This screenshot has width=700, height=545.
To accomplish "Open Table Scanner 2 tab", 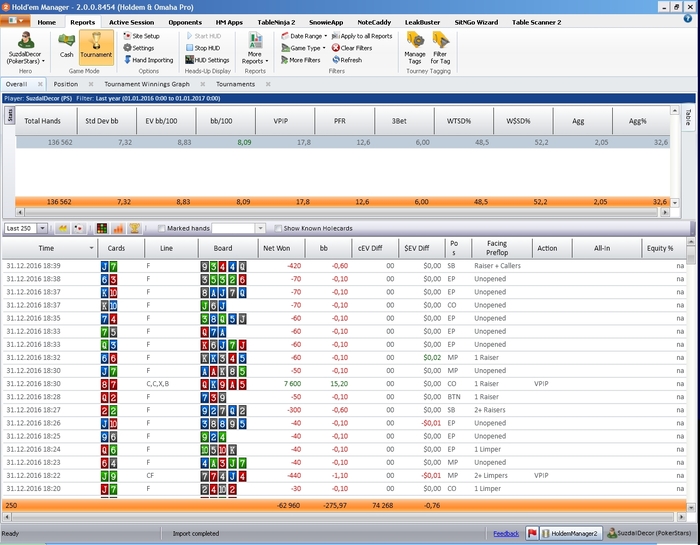I will click(536, 22).
